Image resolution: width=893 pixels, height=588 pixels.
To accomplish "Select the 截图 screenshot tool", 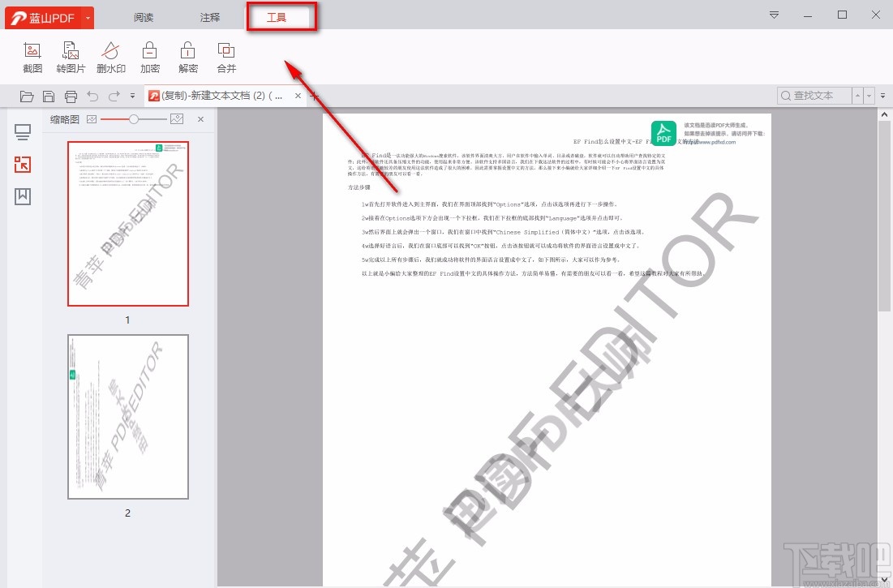I will click(x=32, y=57).
